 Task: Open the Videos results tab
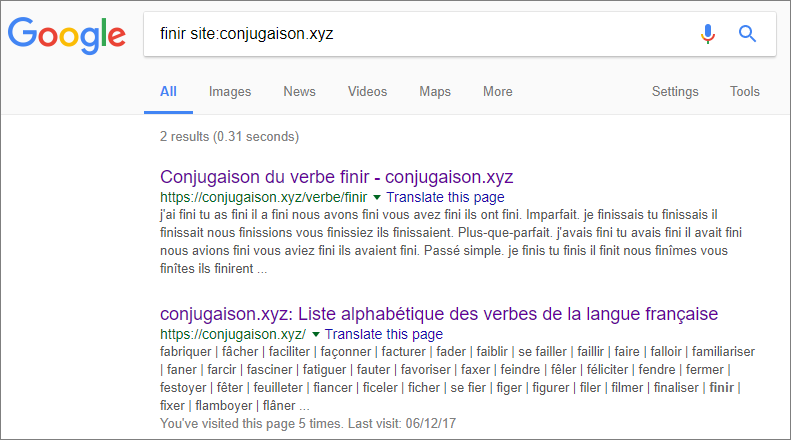coord(367,91)
